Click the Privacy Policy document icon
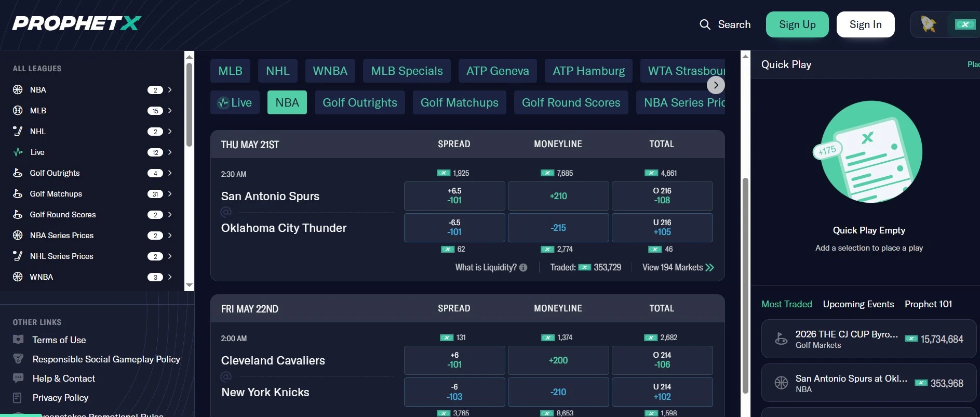 tap(17, 398)
